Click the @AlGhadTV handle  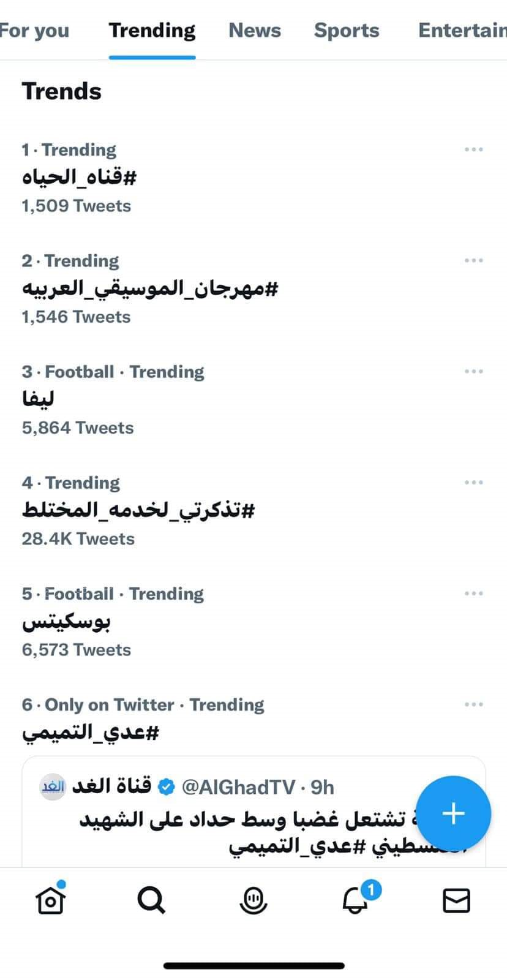click(238, 787)
